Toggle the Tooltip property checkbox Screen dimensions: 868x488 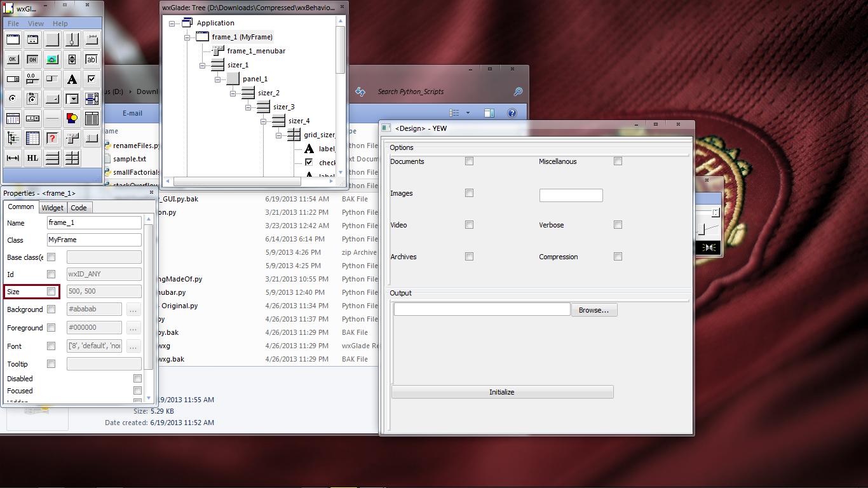coord(51,364)
